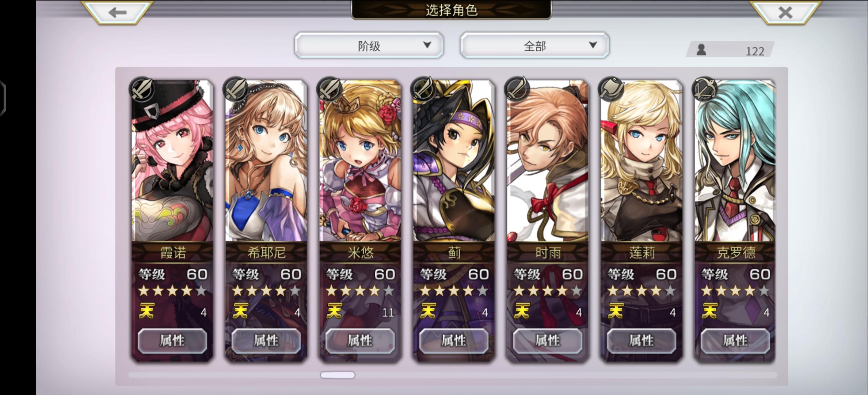Close the character selection screen
Screen dimensions: 868x395
[785, 12]
